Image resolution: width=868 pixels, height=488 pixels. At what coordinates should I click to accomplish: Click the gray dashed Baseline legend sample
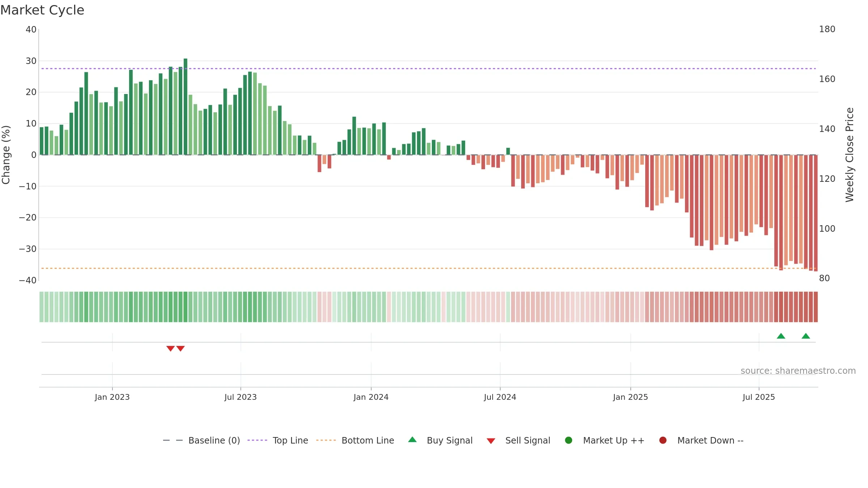click(173, 440)
